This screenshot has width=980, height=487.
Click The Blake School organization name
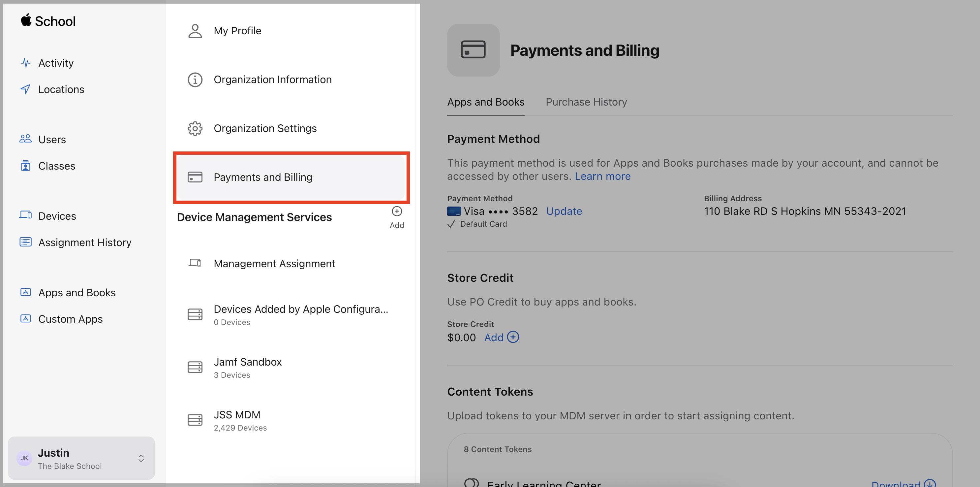pyautogui.click(x=70, y=466)
